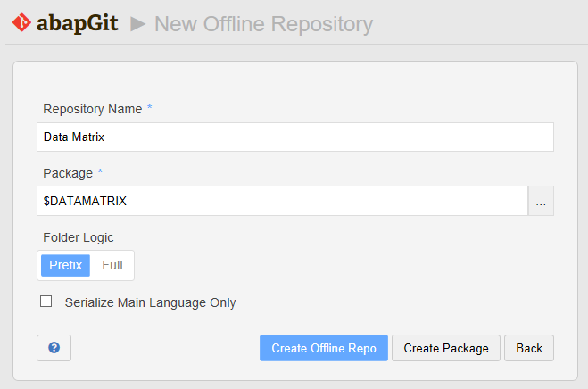
Task: Click the red abapGit diamond logo
Action: pos(21,22)
